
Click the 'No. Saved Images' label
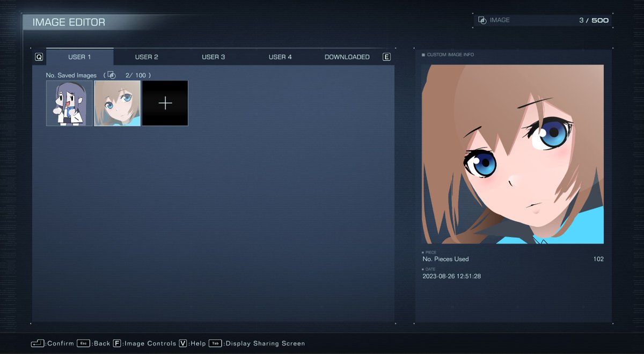coord(71,76)
